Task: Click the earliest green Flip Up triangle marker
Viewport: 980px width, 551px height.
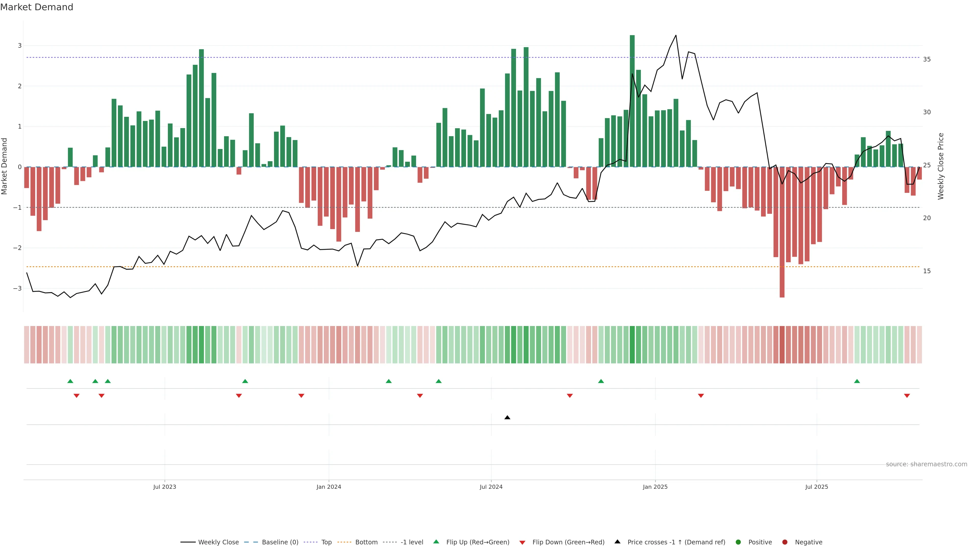Action: pyautogui.click(x=70, y=381)
